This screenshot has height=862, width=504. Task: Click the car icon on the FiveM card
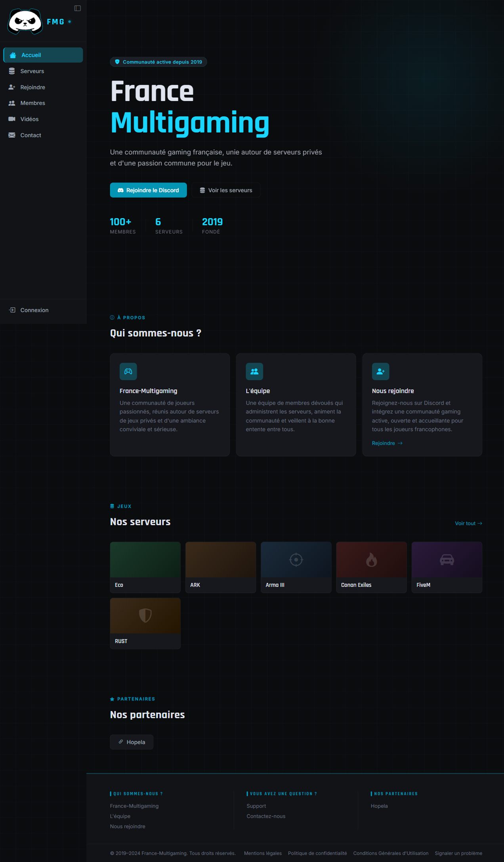447,560
